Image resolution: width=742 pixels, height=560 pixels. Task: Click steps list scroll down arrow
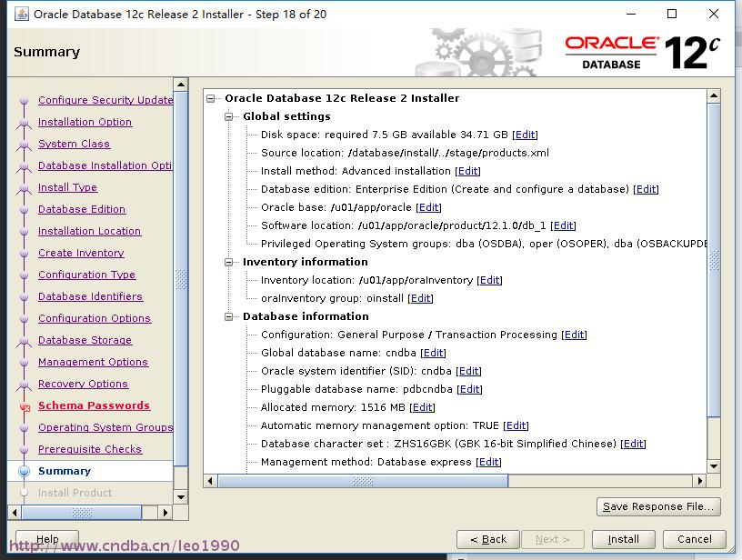pos(181,497)
